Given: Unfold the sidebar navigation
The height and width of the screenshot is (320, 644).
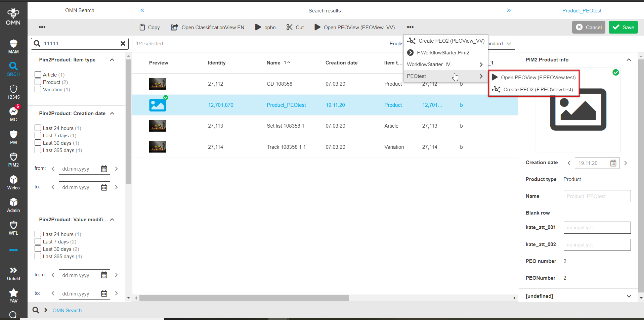Looking at the screenshot, I should (x=13, y=273).
